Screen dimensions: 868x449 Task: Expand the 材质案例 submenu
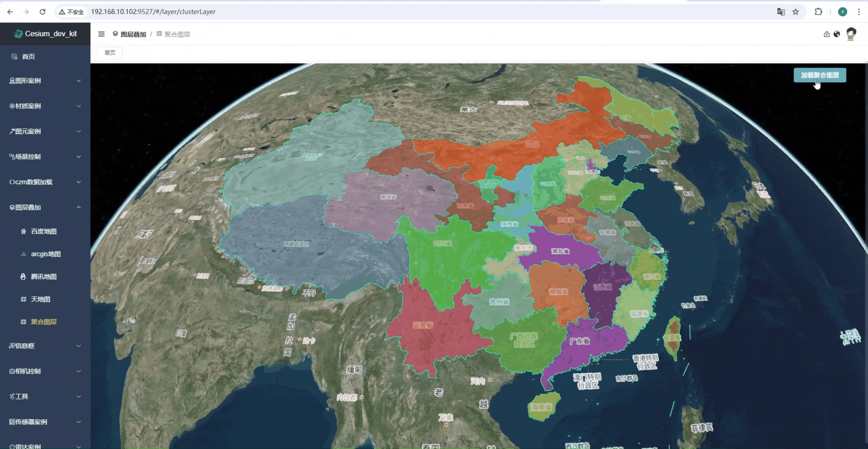[x=45, y=106]
